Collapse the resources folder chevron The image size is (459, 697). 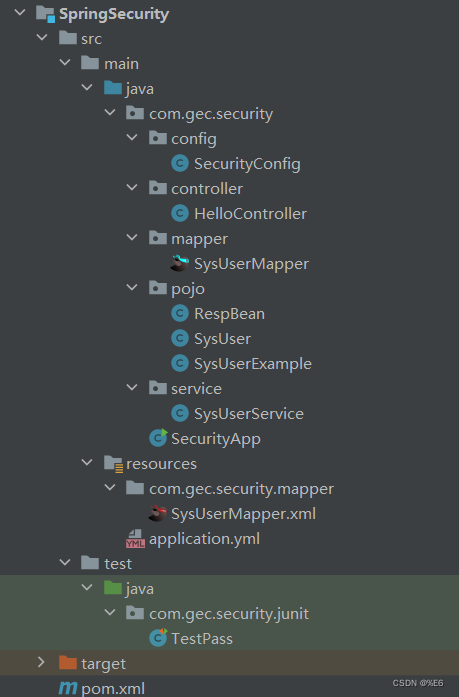(x=87, y=462)
